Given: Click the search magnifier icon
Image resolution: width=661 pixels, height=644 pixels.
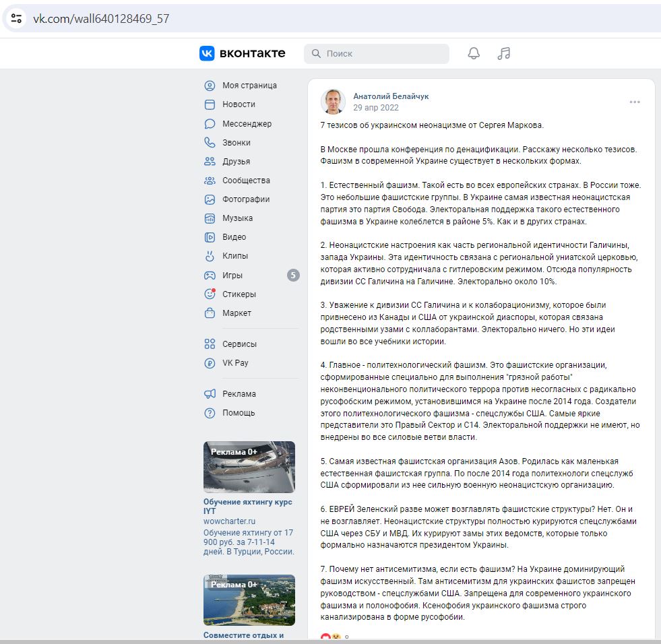Looking at the screenshot, I should click(x=316, y=53).
